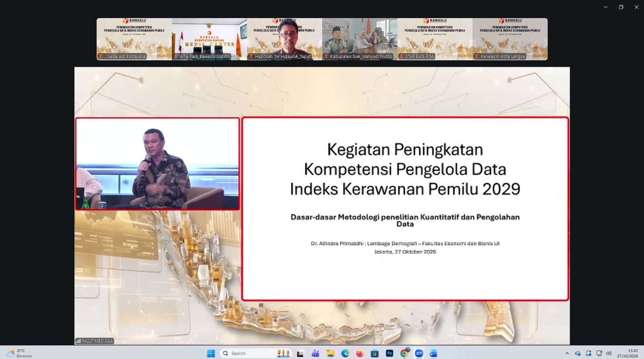Image resolution: width=644 pixels, height=359 pixels.
Task: Select Alfie hadi_Bawaslu supiori's video thumbnail
Action: click(x=209, y=39)
